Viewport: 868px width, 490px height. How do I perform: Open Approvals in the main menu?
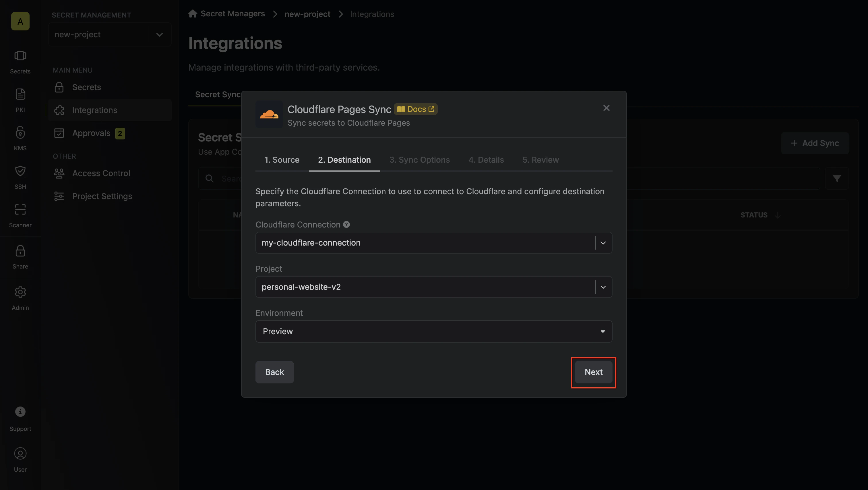point(110,133)
